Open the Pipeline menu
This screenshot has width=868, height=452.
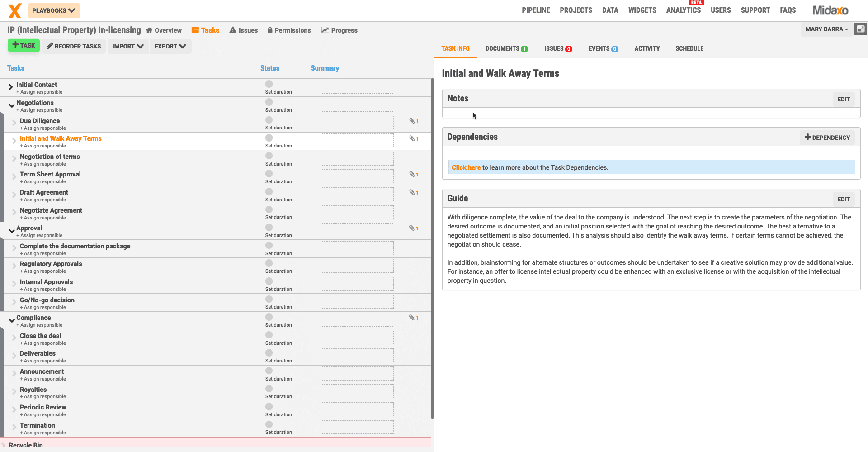point(536,10)
